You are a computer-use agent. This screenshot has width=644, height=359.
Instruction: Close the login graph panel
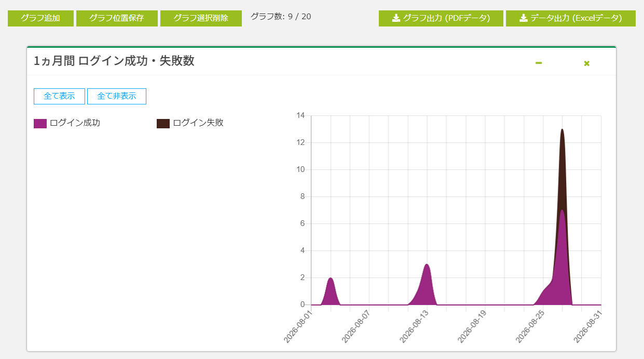point(587,63)
